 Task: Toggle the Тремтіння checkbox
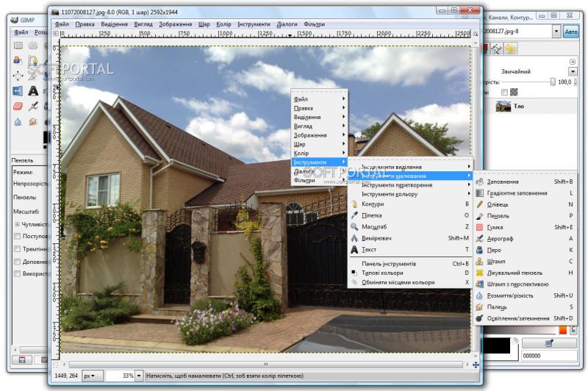pos(17,248)
